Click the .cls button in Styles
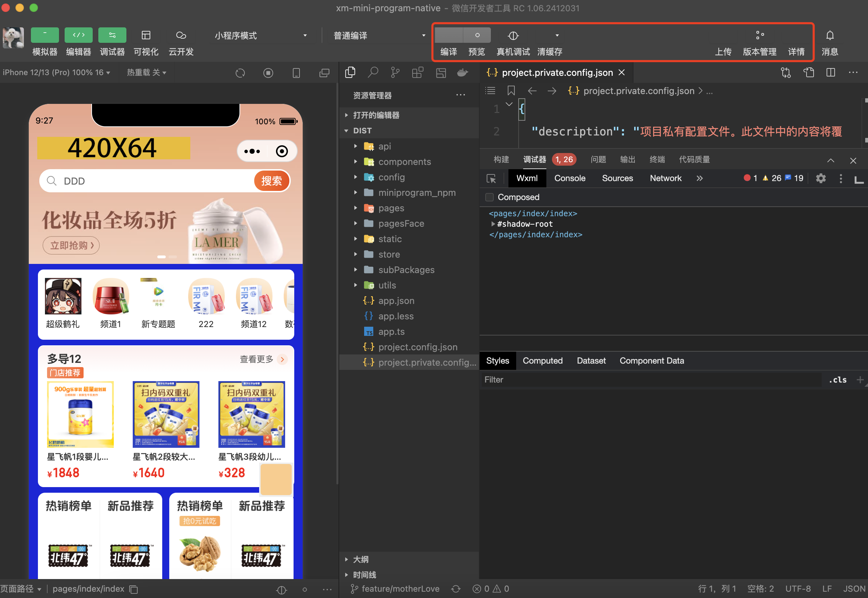The width and height of the screenshot is (868, 598). [x=837, y=380]
